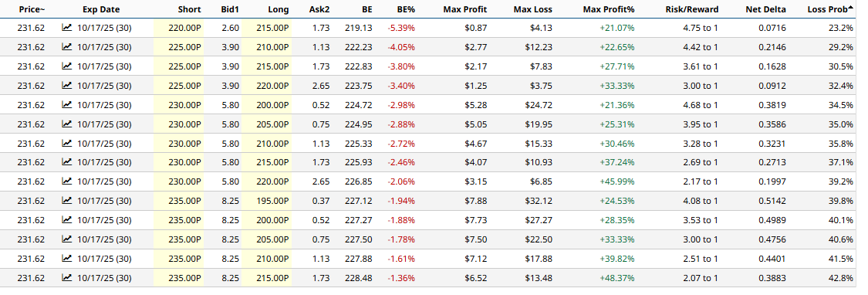Open chart icon for 220.00P/215.00P spread row
The image size is (868, 295).
67,28
